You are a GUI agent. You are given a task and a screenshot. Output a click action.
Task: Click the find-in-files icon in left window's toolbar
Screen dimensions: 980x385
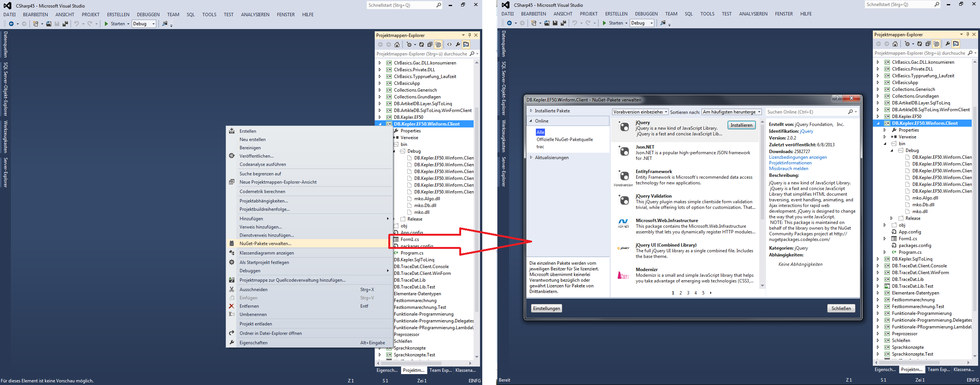[x=165, y=23]
